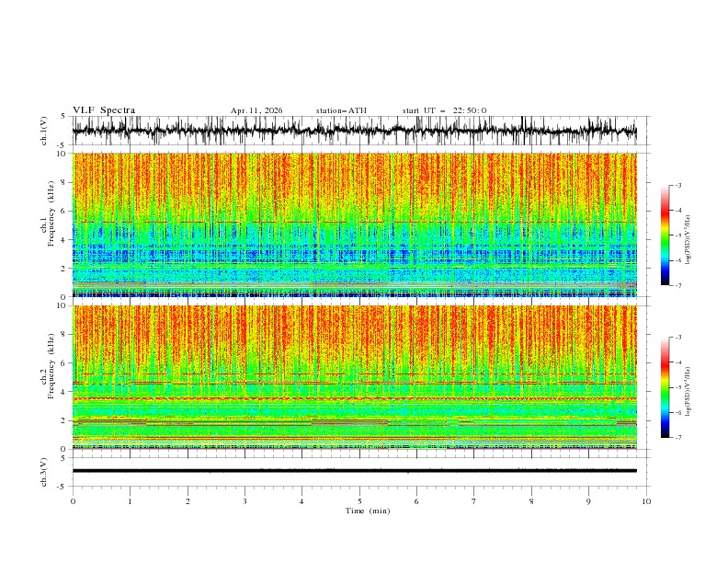The height and width of the screenshot is (563, 728).
Task: Click the time axis tick label "7"
Action: click(474, 501)
